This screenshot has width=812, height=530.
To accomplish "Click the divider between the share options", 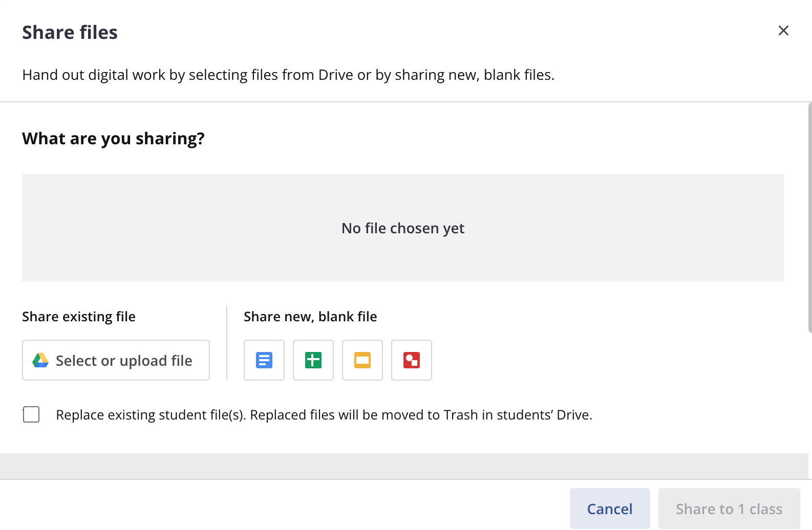I will (227, 343).
